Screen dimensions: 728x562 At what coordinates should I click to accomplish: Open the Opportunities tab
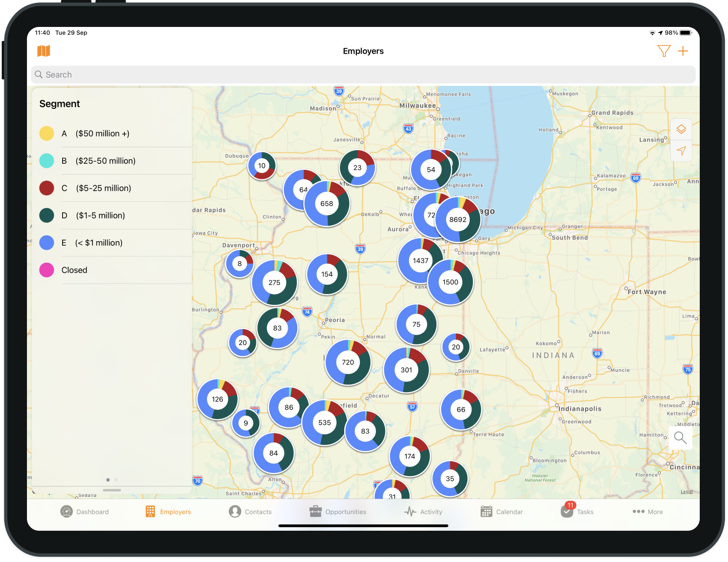coord(338,512)
